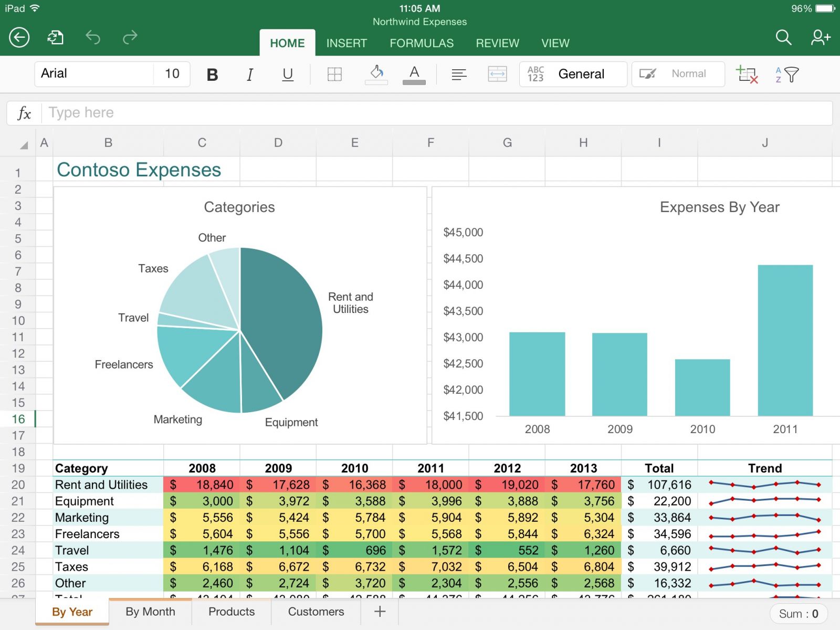The width and height of the screenshot is (840, 630).
Task: Select the Equipment row label
Action: [108, 501]
